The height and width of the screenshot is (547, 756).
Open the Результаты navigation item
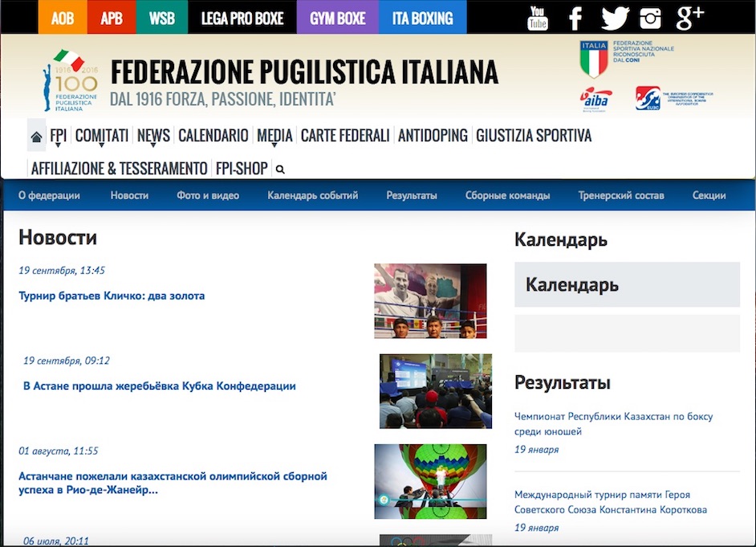pos(411,195)
